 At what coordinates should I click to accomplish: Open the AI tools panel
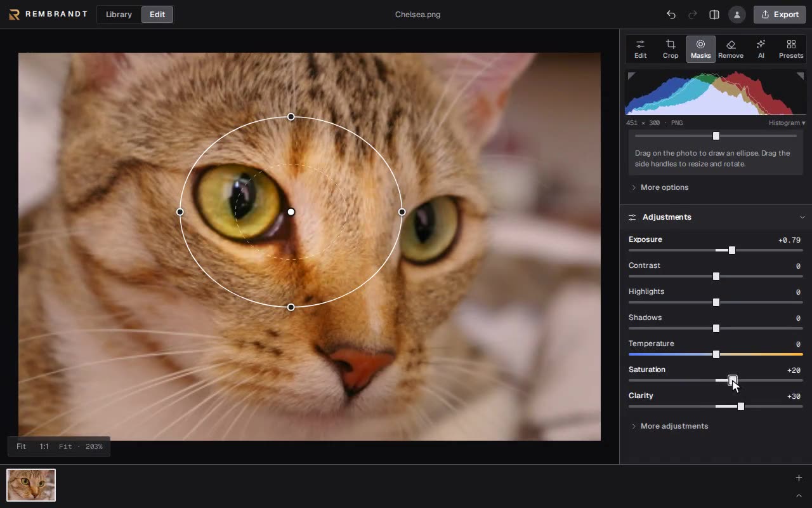761,49
